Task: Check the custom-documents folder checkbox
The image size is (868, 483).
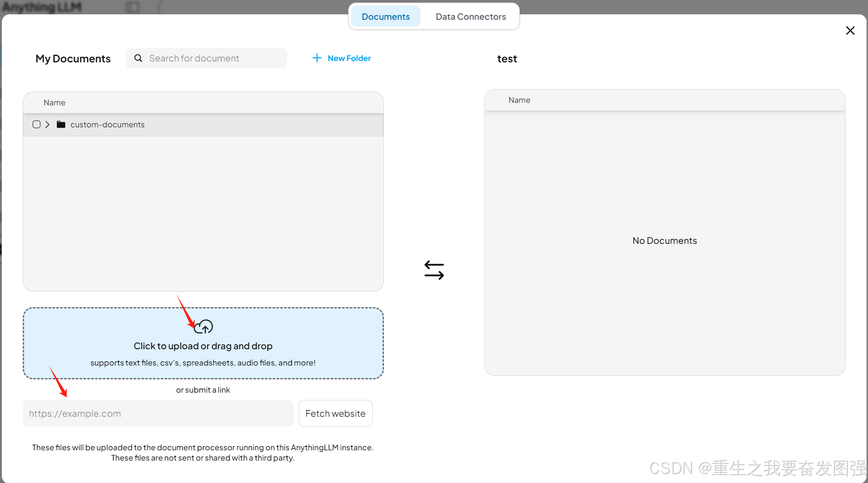Action: 37,124
